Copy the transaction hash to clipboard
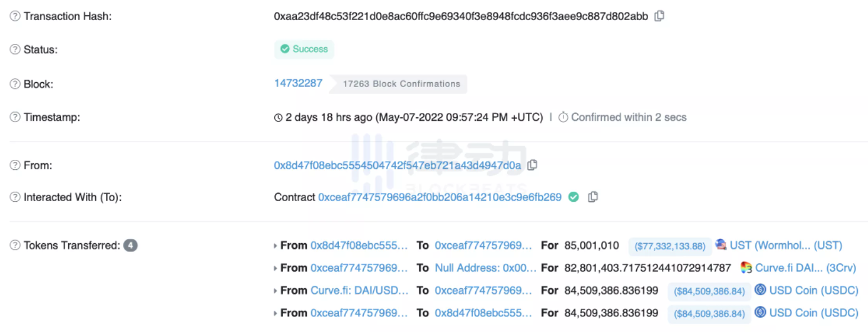 tap(659, 17)
